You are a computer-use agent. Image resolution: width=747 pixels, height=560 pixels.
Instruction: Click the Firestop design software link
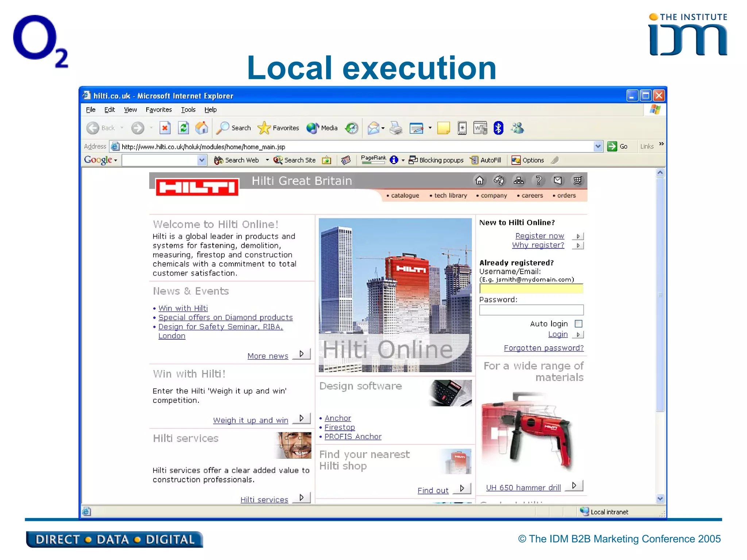[x=340, y=427]
